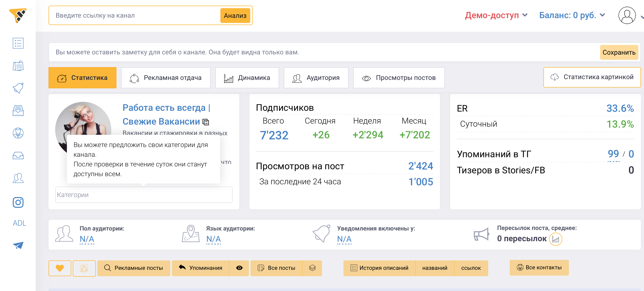Viewport: 644px width, 291px height.
Task: Open the Рекламная отдача tab
Action: (166, 78)
